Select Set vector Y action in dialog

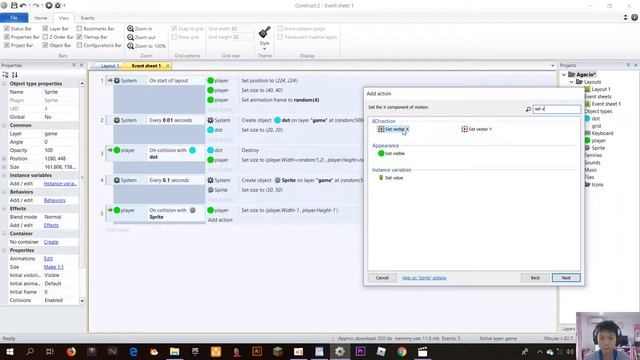point(476,129)
